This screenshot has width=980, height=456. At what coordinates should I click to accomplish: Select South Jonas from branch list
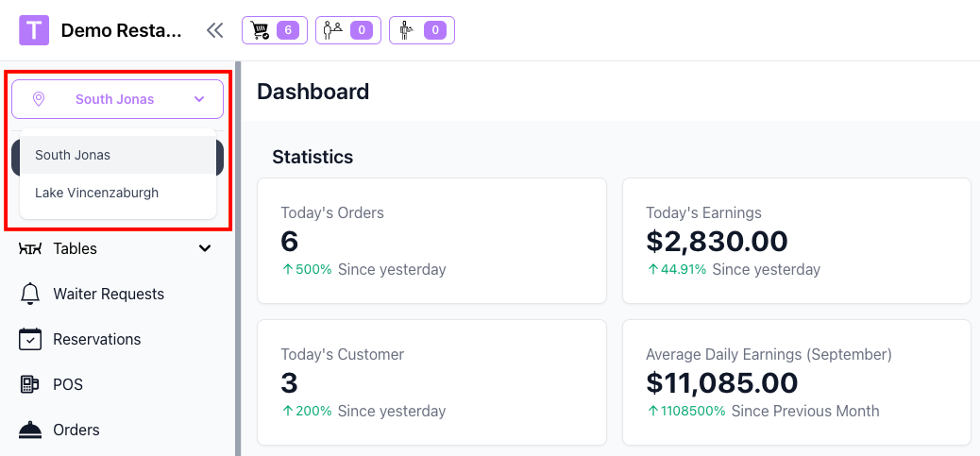tap(73, 155)
